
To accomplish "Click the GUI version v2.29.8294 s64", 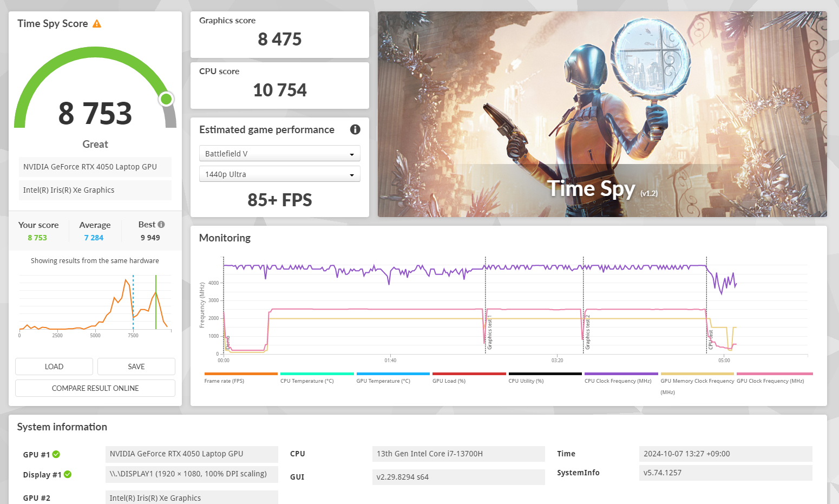I will (458, 477).
